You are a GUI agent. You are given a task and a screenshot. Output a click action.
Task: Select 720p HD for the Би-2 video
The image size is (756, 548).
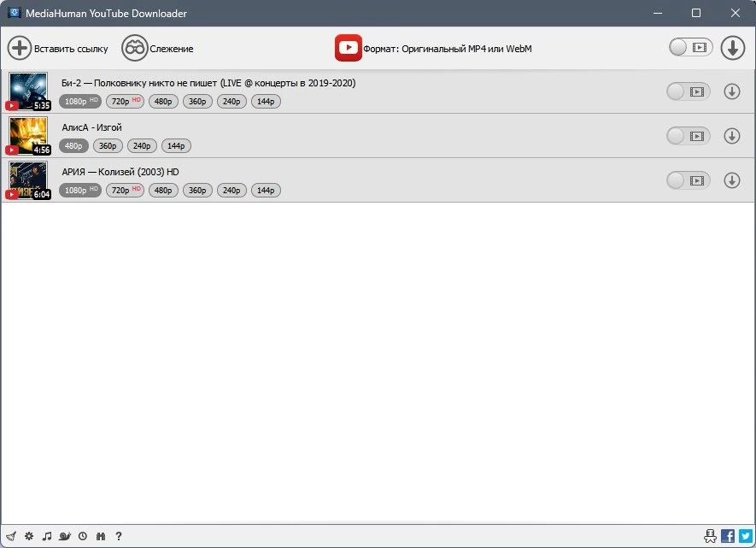[x=125, y=101]
